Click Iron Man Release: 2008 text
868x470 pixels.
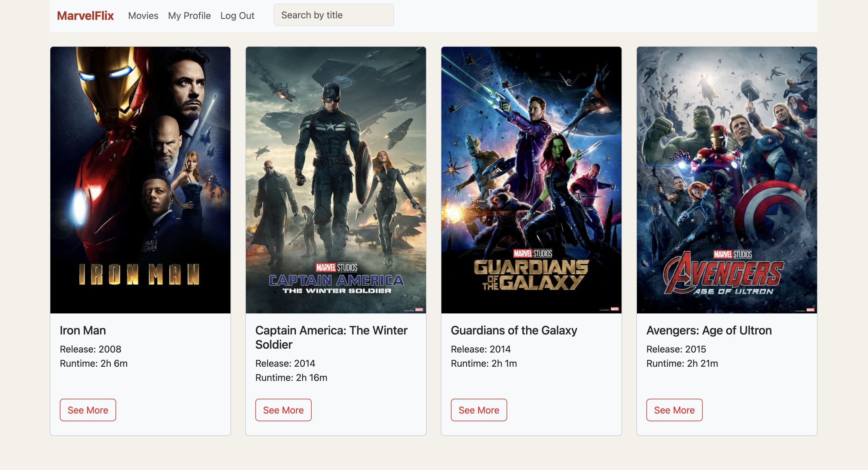(90, 349)
